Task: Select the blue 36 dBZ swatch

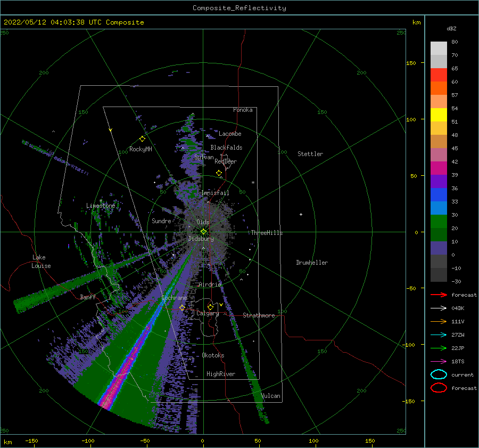Action: tap(439, 194)
